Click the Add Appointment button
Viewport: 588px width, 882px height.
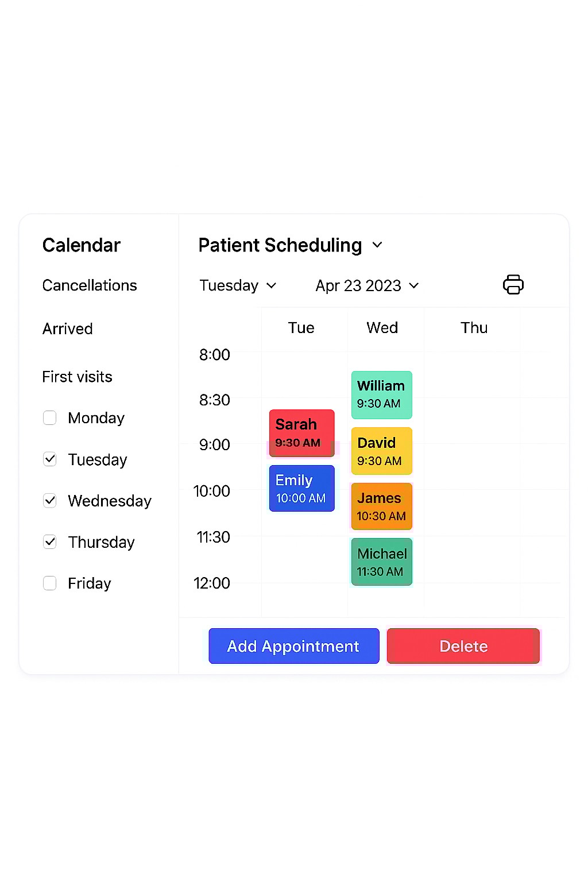[x=293, y=646]
